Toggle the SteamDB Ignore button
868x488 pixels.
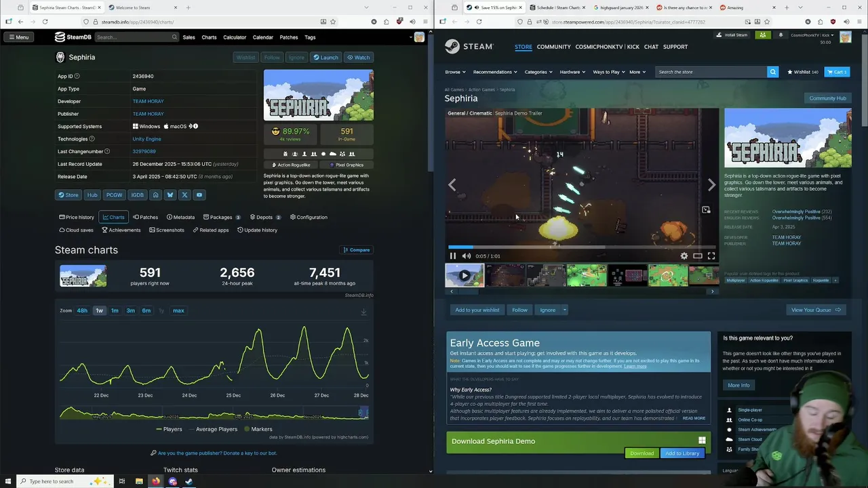(x=296, y=58)
